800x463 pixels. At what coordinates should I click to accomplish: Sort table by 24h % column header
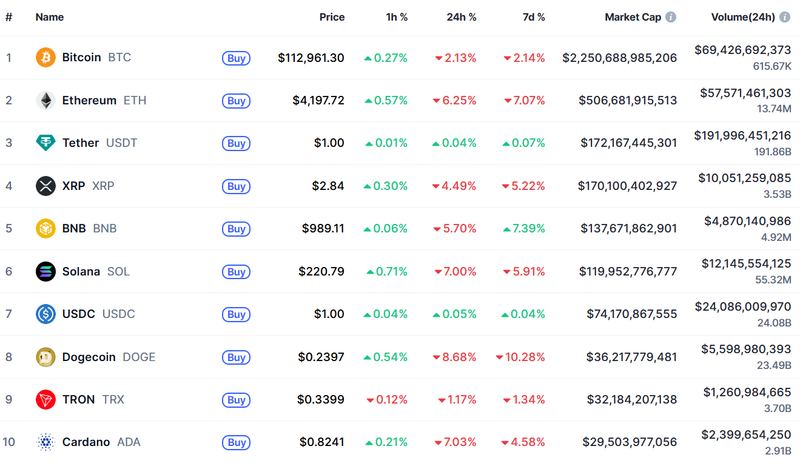pos(460,18)
